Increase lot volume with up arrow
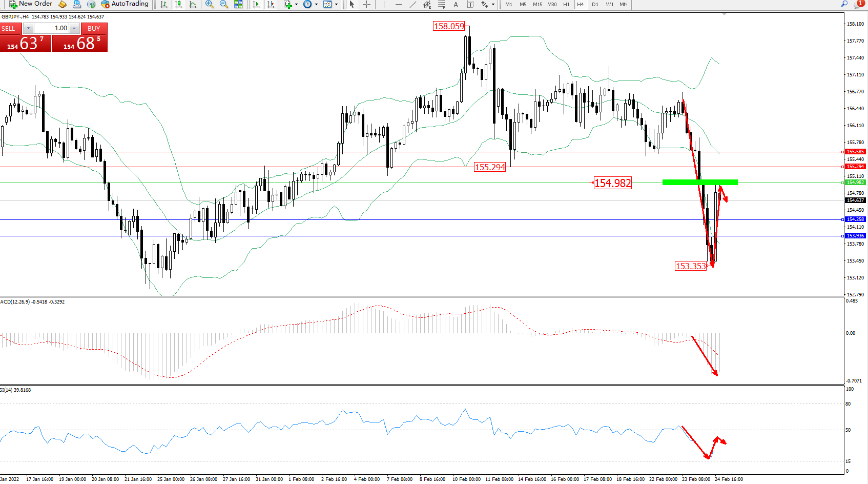This screenshot has width=868, height=484. coord(74,28)
